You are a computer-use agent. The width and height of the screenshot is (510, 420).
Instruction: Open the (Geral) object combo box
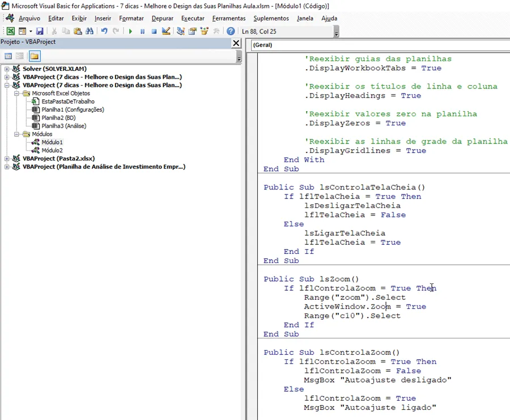point(380,45)
